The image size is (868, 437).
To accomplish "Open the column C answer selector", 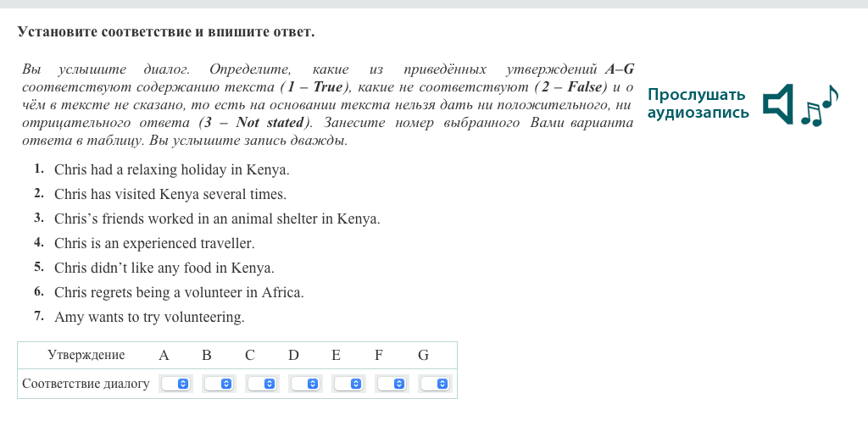I will pos(262,384).
